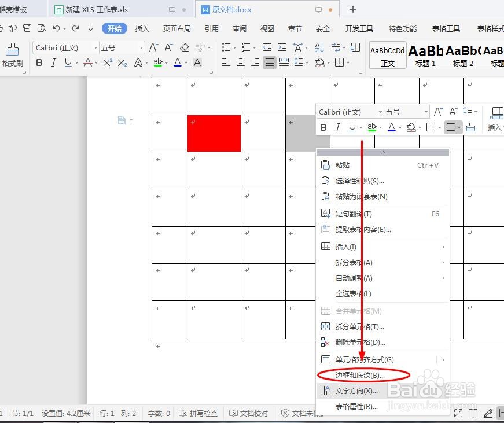
Task: Click 文档校对 in the status bar
Action: pos(248,413)
